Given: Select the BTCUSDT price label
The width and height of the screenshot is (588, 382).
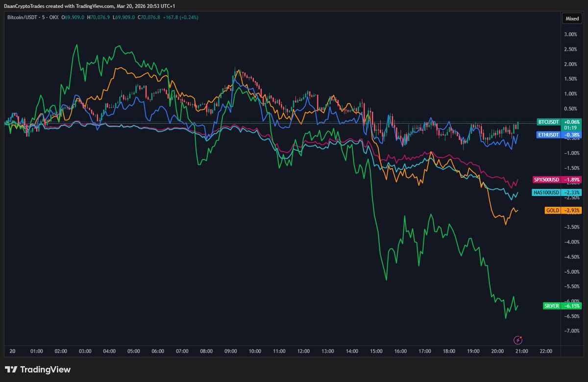Looking at the screenshot, I should pyautogui.click(x=559, y=121).
